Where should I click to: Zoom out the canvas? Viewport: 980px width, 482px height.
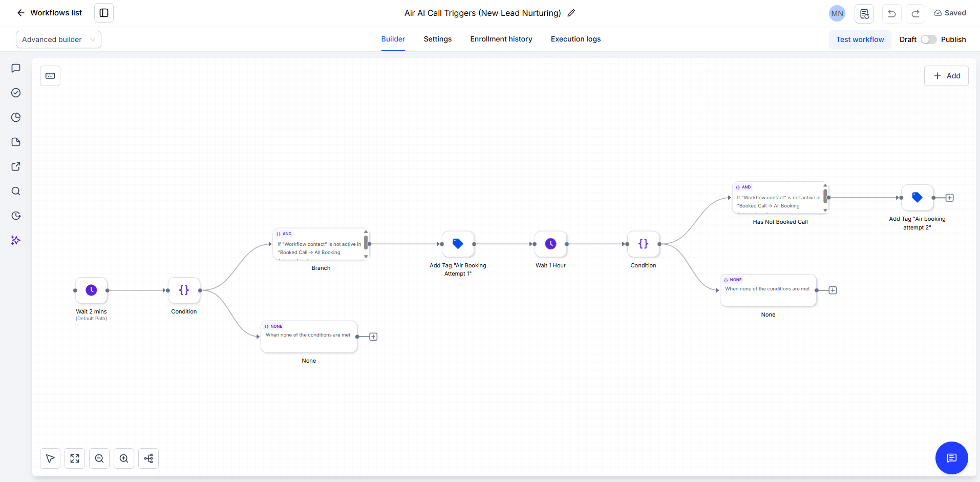pyautogui.click(x=99, y=458)
